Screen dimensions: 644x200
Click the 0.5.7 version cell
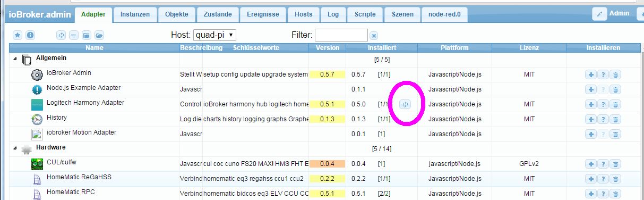327,74
